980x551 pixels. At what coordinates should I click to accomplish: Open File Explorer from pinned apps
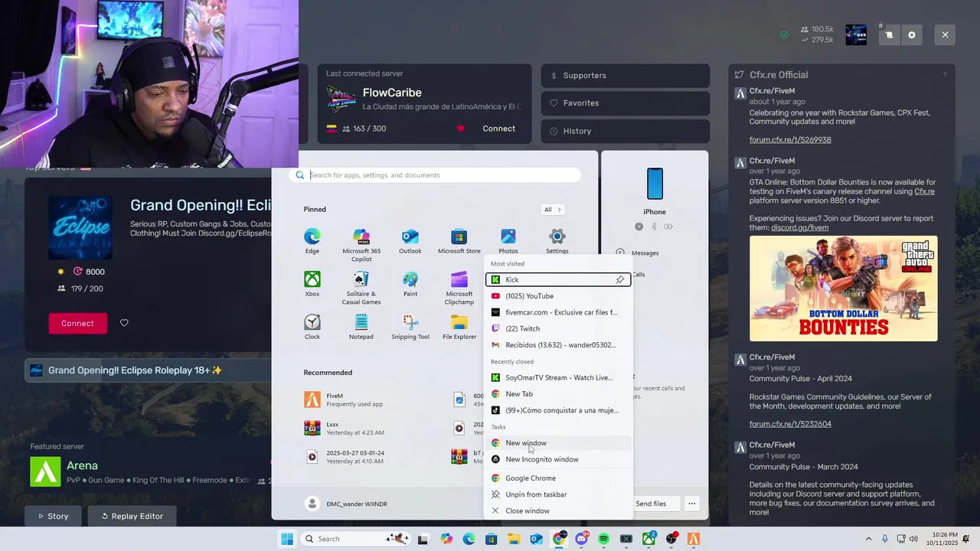[459, 327]
